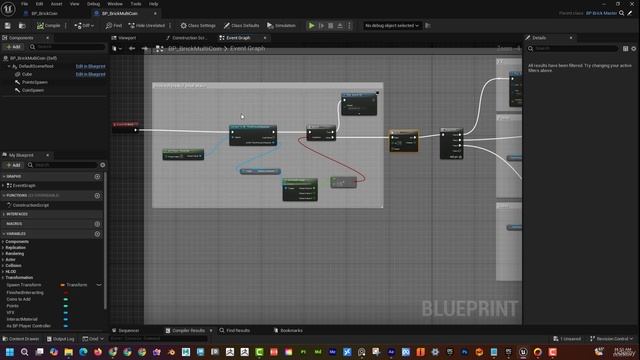
Task: Open the debug object selector dropdown
Action: [x=391, y=26]
